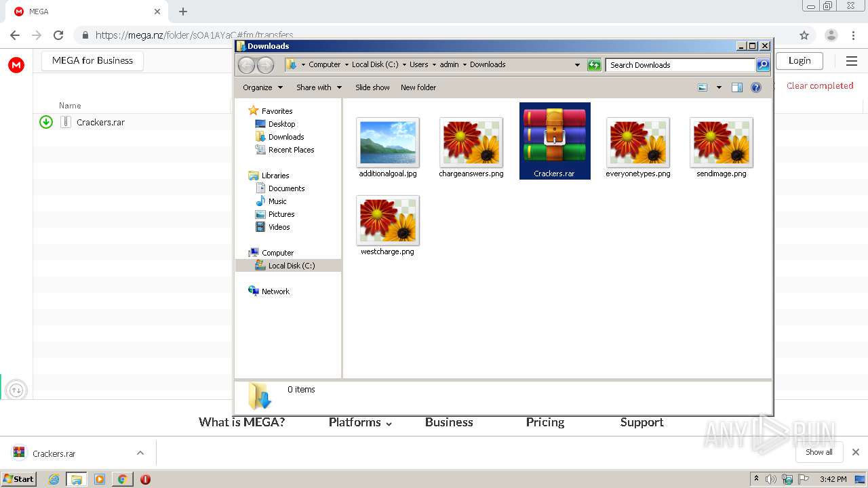Screen dimensions: 868x488
Task: Select sendimage.png file
Action: coord(722,148)
